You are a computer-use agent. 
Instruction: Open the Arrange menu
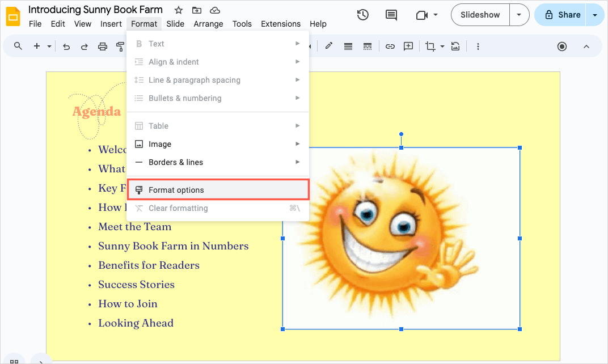[x=208, y=24]
